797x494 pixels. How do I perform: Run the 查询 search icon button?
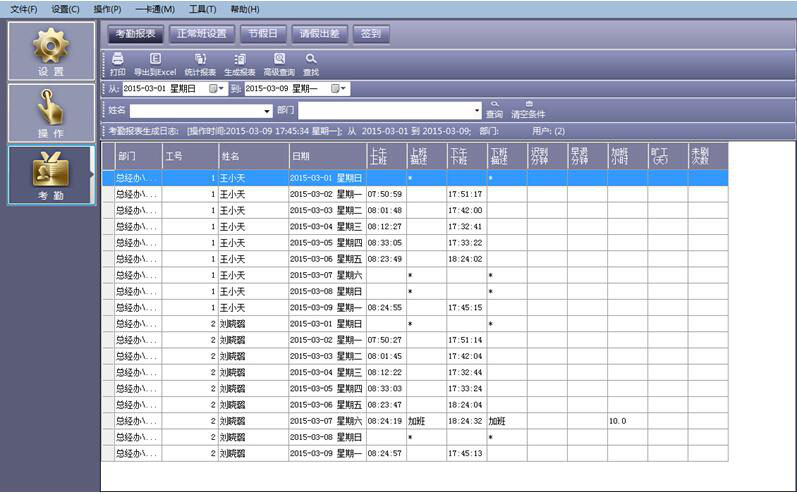pos(494,104)
